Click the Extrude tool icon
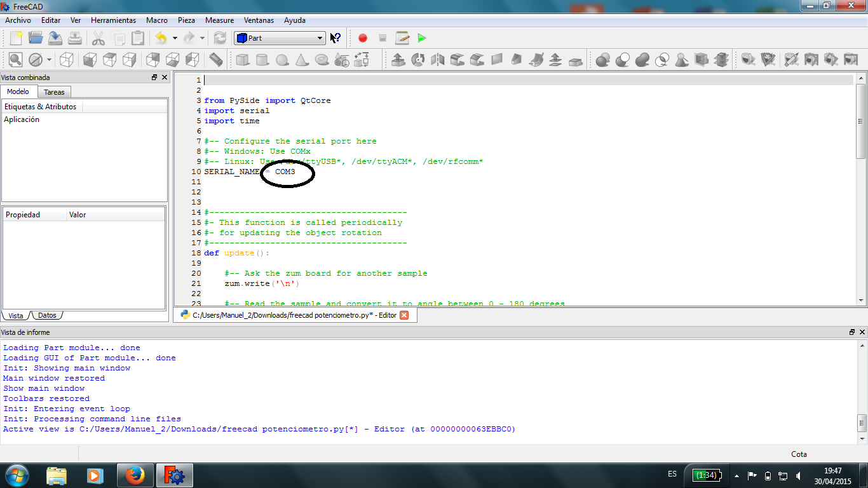This screenshot has height=488, width=868. point(398,60)
